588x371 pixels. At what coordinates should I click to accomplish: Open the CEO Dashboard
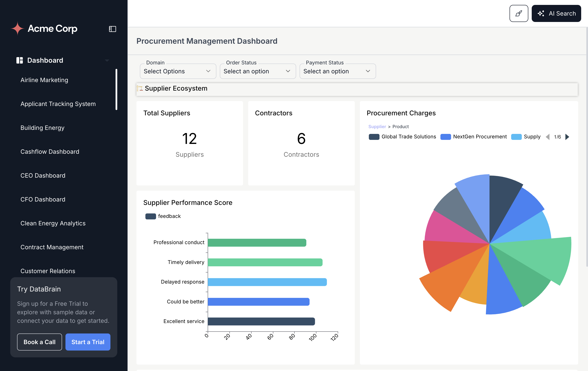43,175
